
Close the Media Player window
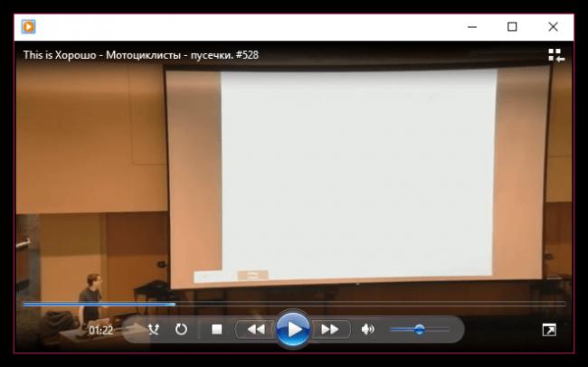pyautogui.click(x=553, y=27)
